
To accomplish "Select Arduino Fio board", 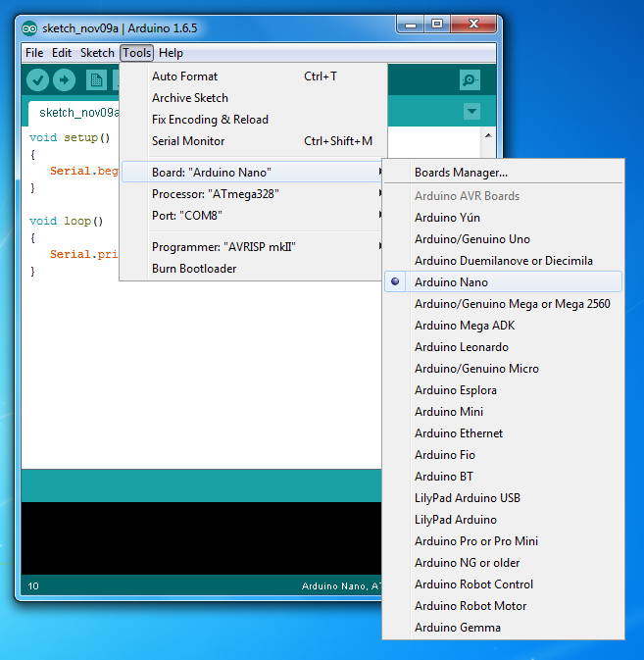I will click(x=503, y=455).
